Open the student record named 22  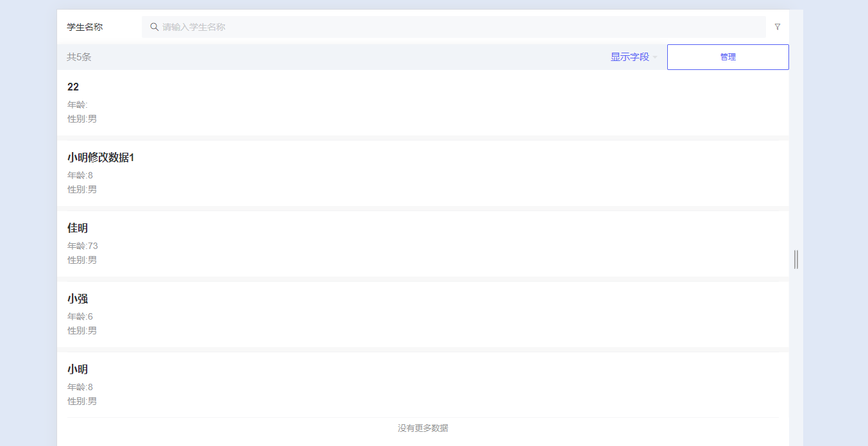click(x=73, y=87)
